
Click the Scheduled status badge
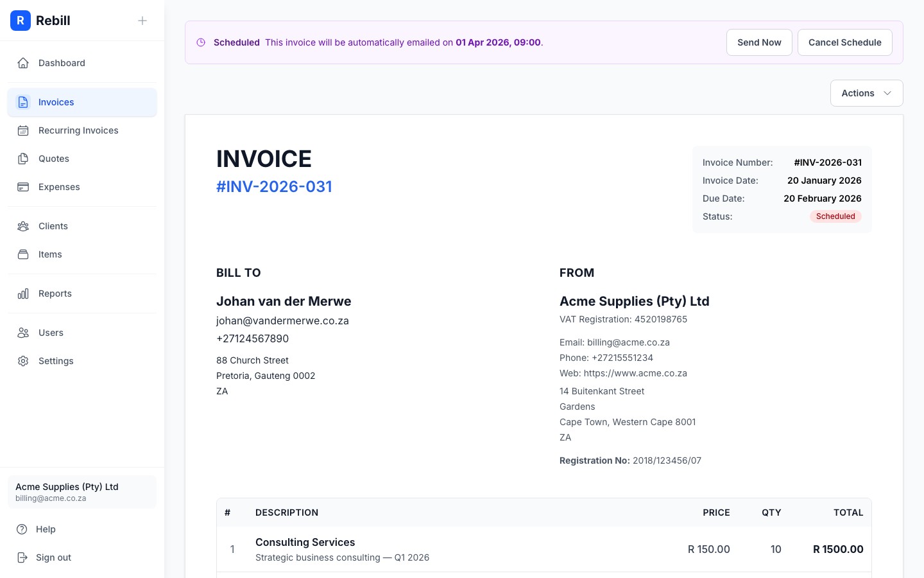pyautogui.click(x=835, y=216)
